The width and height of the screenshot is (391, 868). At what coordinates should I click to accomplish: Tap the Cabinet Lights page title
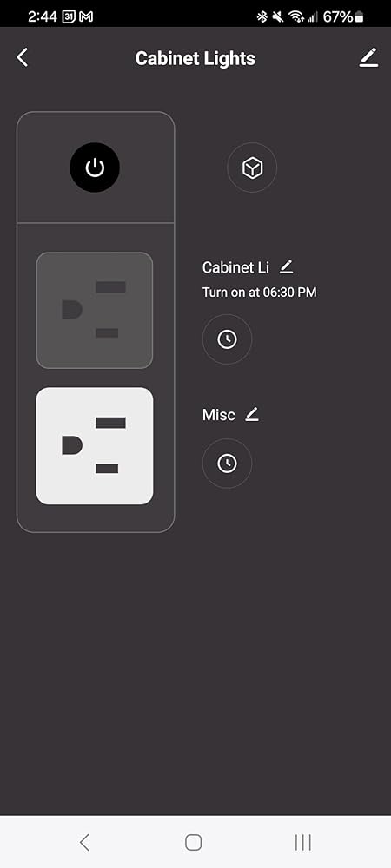195,58
